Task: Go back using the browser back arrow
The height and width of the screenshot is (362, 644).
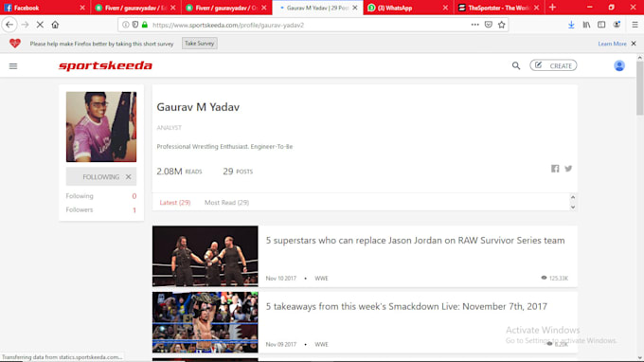Action: (9, 25)
